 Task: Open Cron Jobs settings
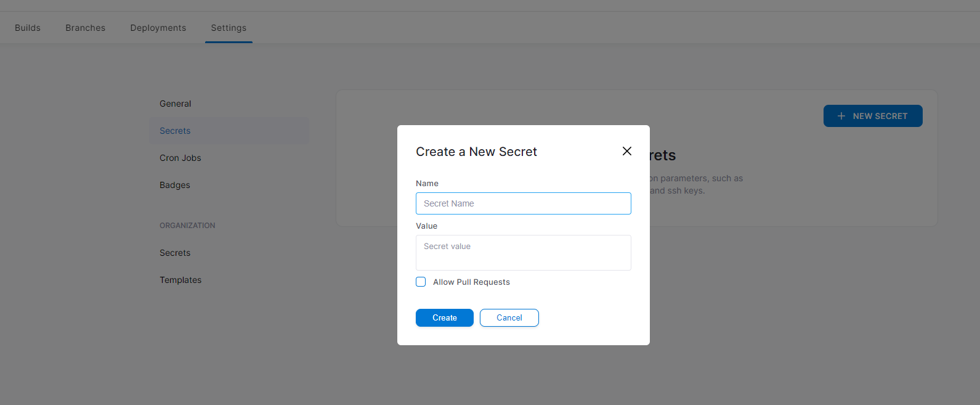(180, 158)
